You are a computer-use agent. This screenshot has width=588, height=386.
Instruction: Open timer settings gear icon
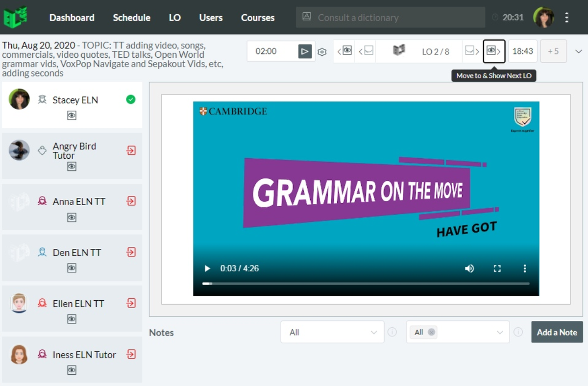point(322,51)
